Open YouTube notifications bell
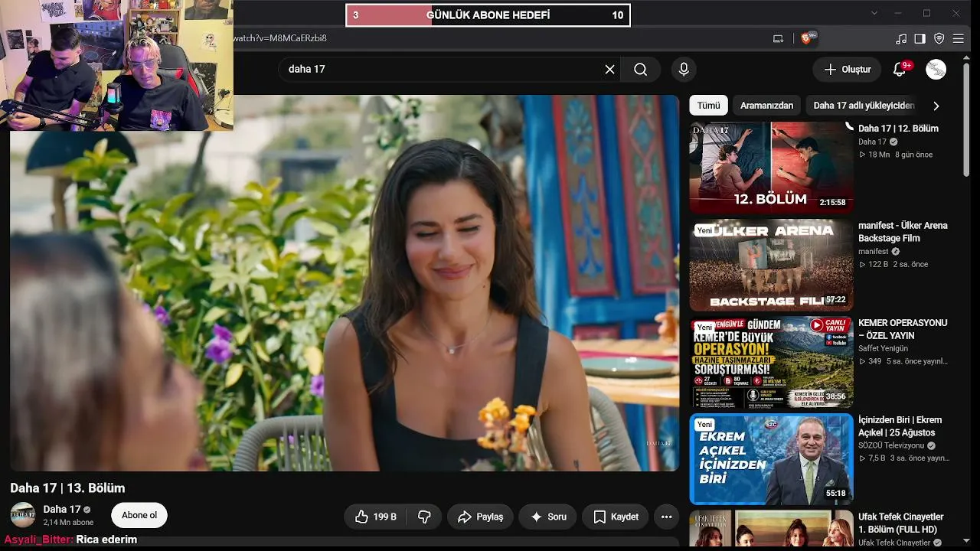This screenshot has width=980, height=551. point(900,70)
